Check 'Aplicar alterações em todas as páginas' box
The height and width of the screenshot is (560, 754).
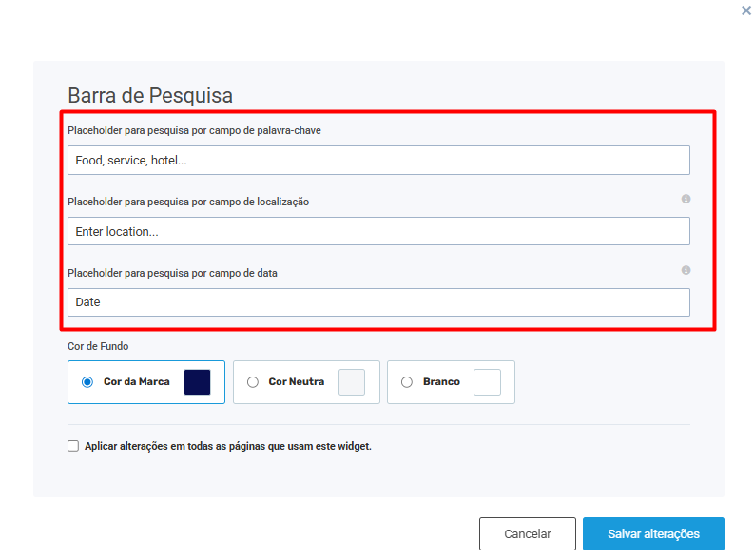click(x=73, y=446)
